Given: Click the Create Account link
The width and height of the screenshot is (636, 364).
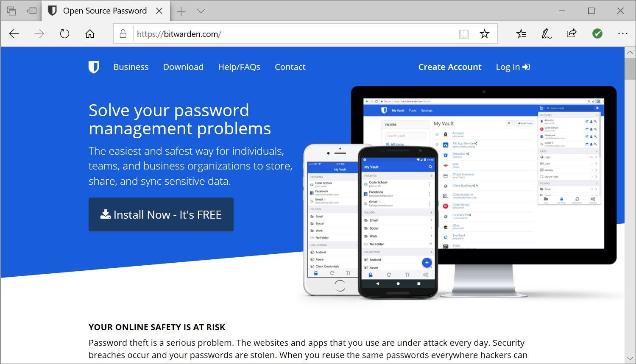Looking at the screenshot, I should pyautogui.click(x=450, y=67).
